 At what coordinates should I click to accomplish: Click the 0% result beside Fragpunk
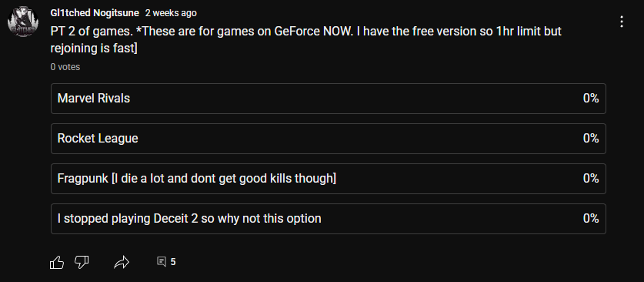pos(591,179)
